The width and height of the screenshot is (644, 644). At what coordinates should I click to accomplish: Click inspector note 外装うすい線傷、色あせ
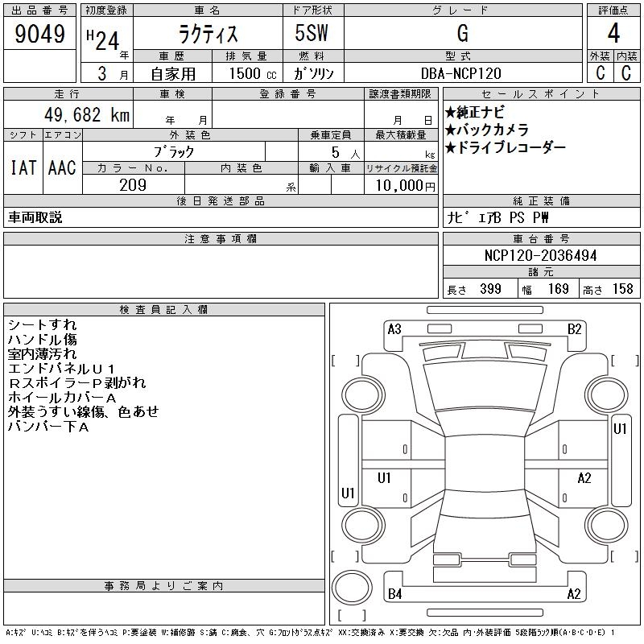pyautogui.click(x=84, y=412)
